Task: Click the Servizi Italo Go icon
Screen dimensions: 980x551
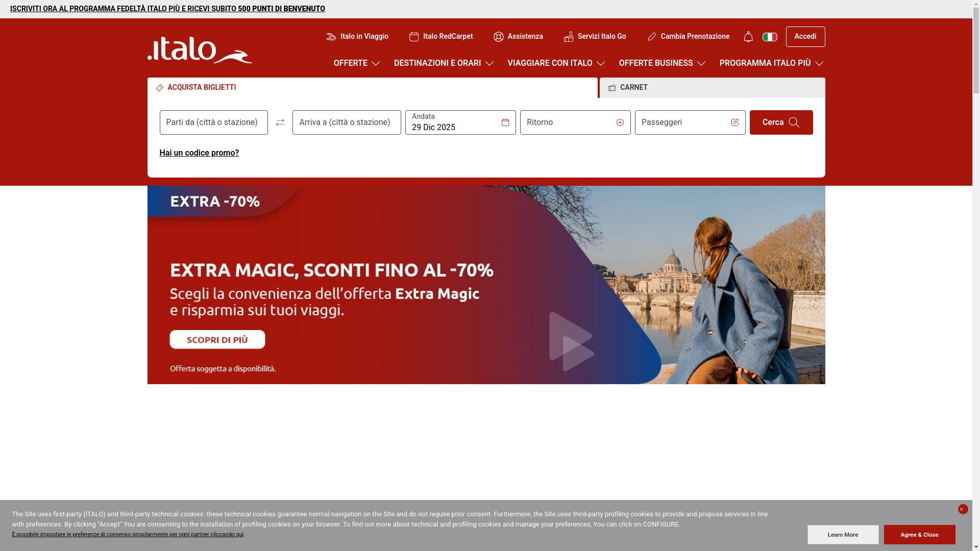Action: [x=569, y=37]
